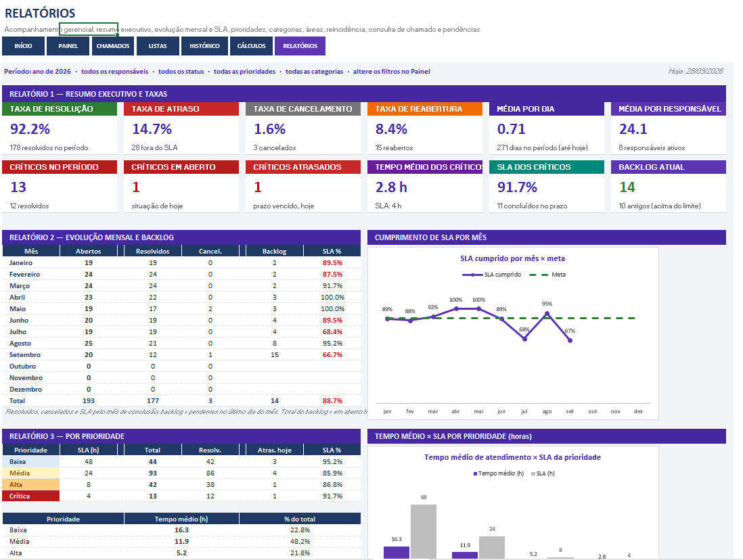Select the CUMPRIMENTO DE SLA POR MÊS header
743x560 pixels.
click(x=546, y=237)
